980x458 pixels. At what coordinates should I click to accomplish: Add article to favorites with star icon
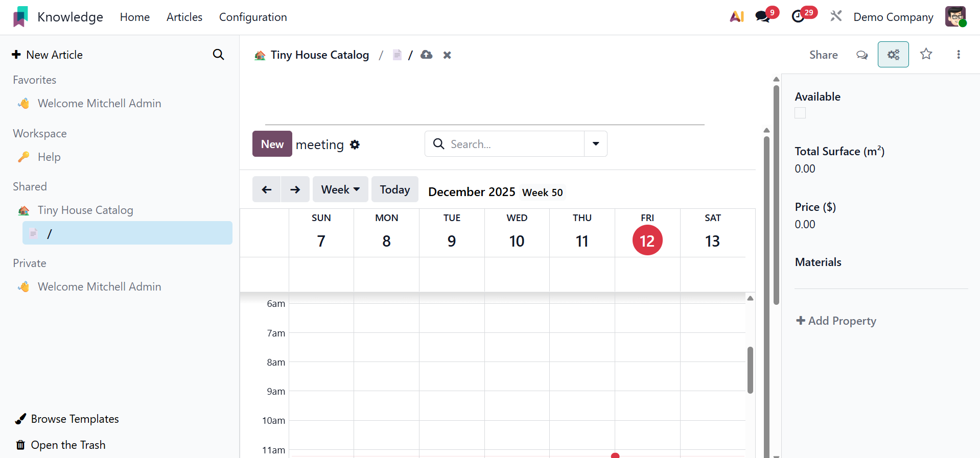click(x=926, y=54)
